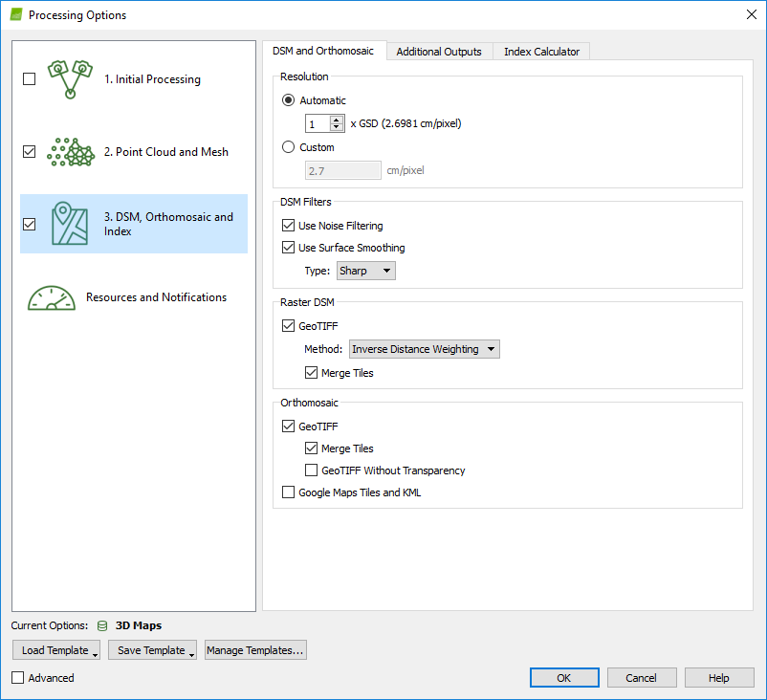Image resolution: width=767 pixels, height=700 pixels.
Task: Expand the Raster DSM Method dropdown
Action: [424, 350]
